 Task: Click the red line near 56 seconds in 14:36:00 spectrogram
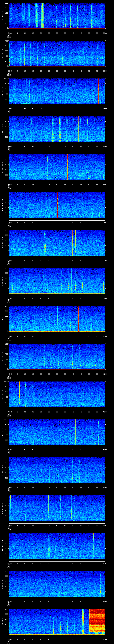tap(99, 205)
